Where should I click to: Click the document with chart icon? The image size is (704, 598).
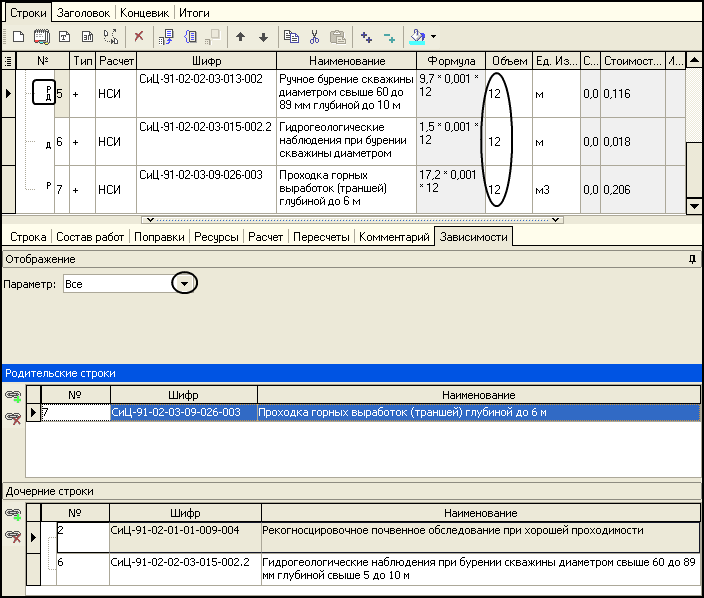click(x=88, y=37)
